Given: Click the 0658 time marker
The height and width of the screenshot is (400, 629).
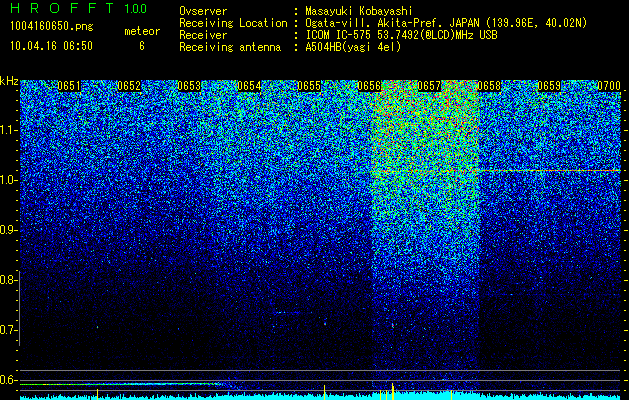Looking at the screenshot, I should click(489, 86).
